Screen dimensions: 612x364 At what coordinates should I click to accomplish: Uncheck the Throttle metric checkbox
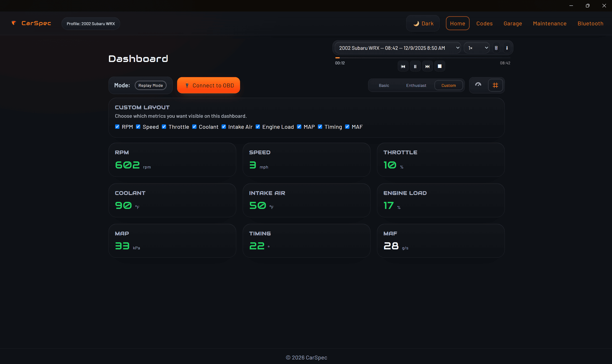coord(164,127)
